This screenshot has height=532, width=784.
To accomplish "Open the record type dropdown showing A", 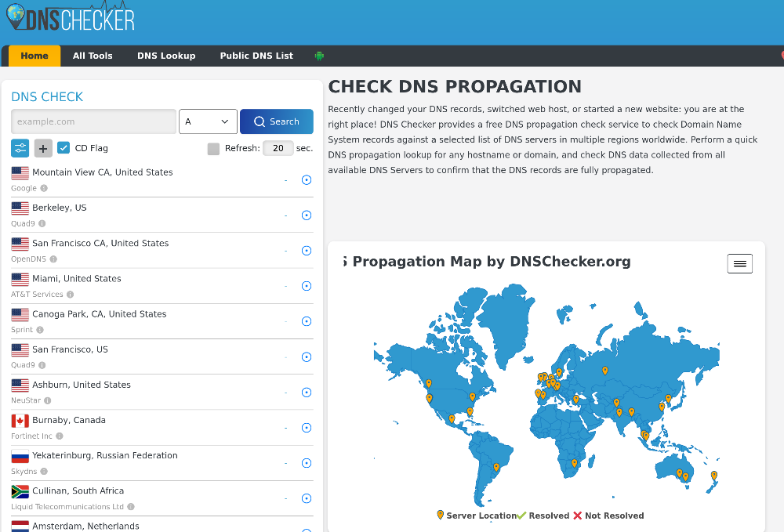I will pyautogui.click(x=208, y=121).
